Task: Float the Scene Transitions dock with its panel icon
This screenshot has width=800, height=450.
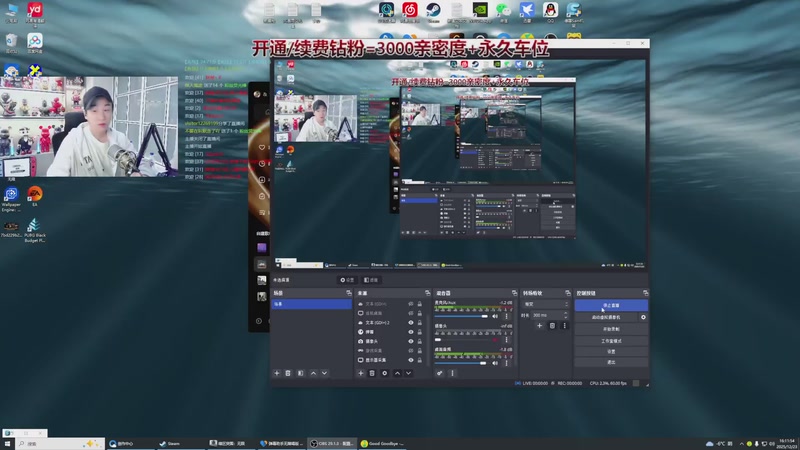Action: [x=567, y=293]
